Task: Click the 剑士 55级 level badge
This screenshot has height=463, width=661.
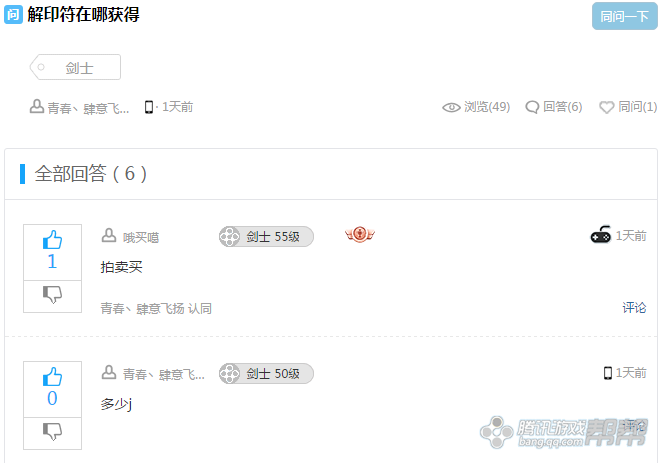Action: click(266, 237)
